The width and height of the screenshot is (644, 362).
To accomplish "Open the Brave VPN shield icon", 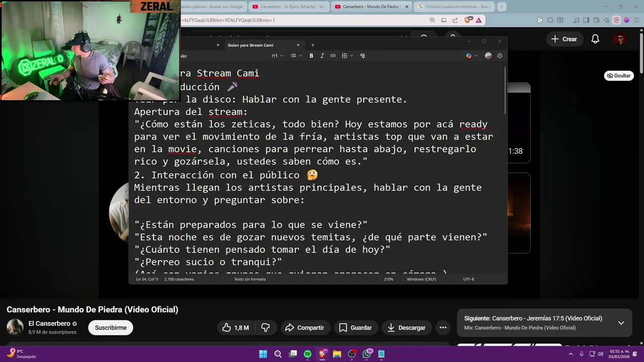I will click(x=617, y=20).
